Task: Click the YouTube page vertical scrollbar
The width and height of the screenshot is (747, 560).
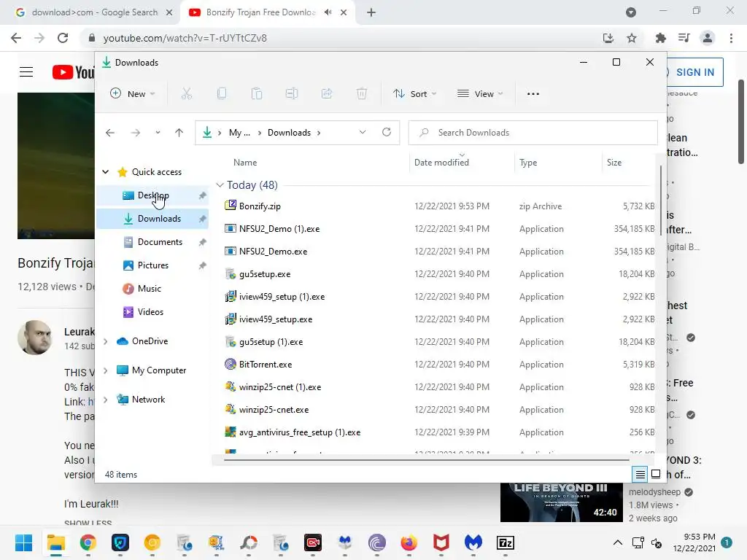Action: [x=741, y=122]
